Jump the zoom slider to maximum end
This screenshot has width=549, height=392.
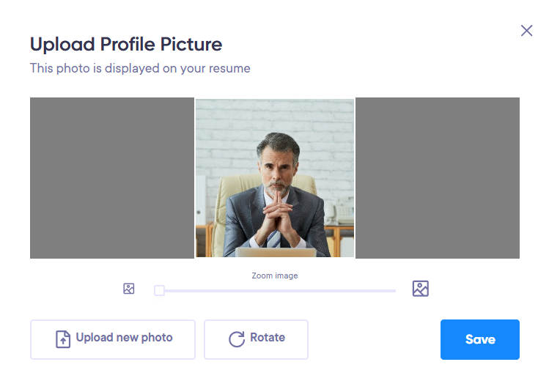tap(394, 291)
